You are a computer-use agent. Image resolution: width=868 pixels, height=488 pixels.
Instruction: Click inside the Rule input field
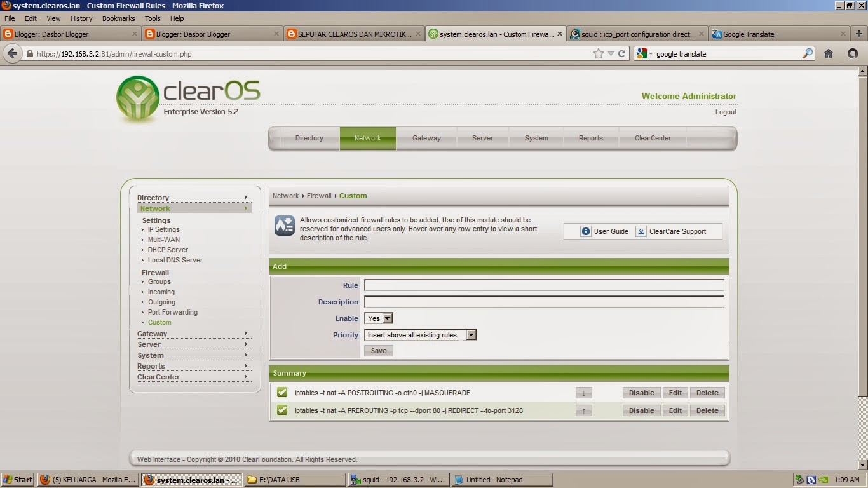tap(543, 285)
